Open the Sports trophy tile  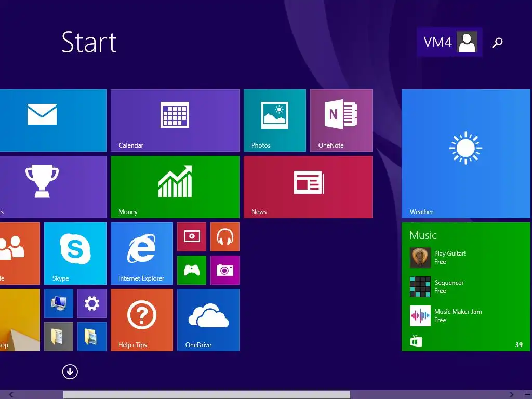tap(53, 187)
